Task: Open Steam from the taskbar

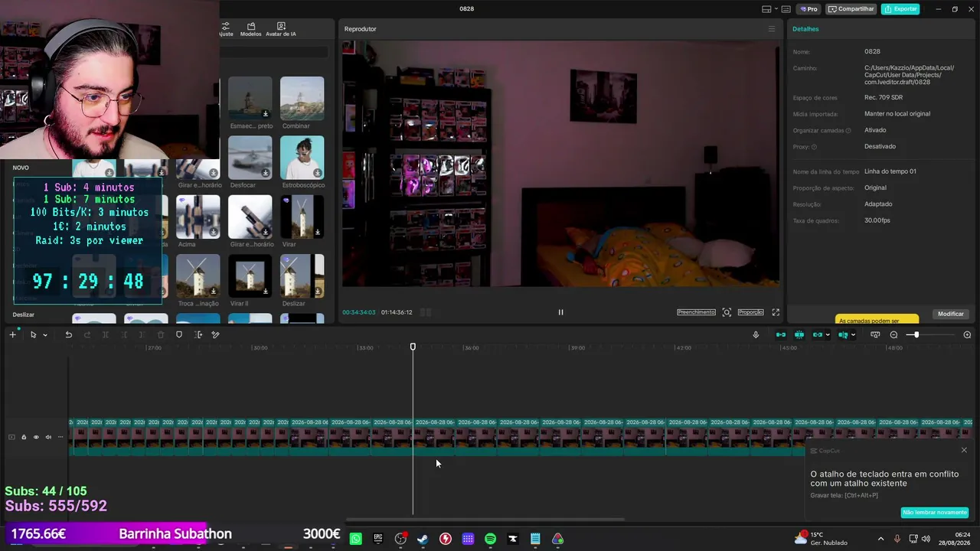Action: click(x=423, y=539)
